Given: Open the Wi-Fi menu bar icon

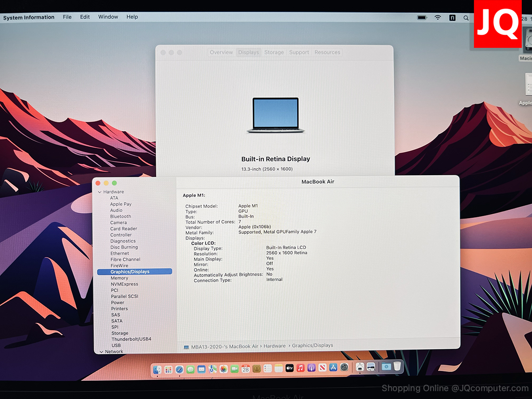Looking at the screenshot, I should (438, 18).
